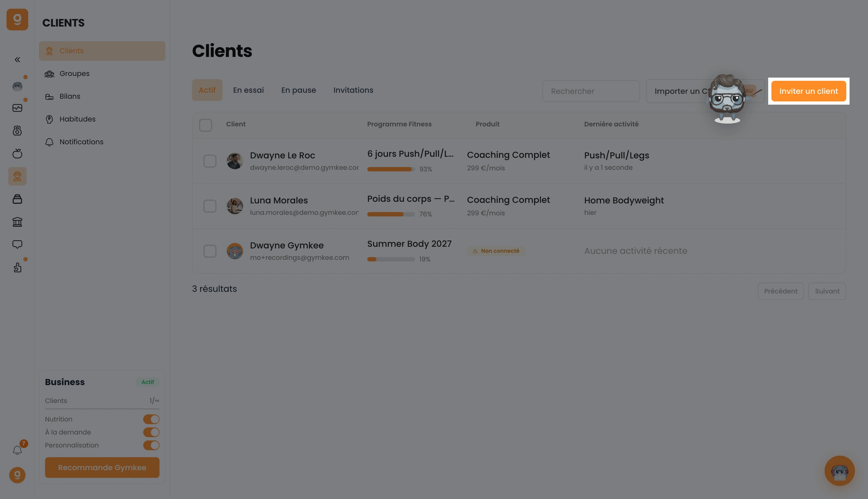
Task: Open the mascot avatar icon in sidebar rail
Action: pos(17,86)
